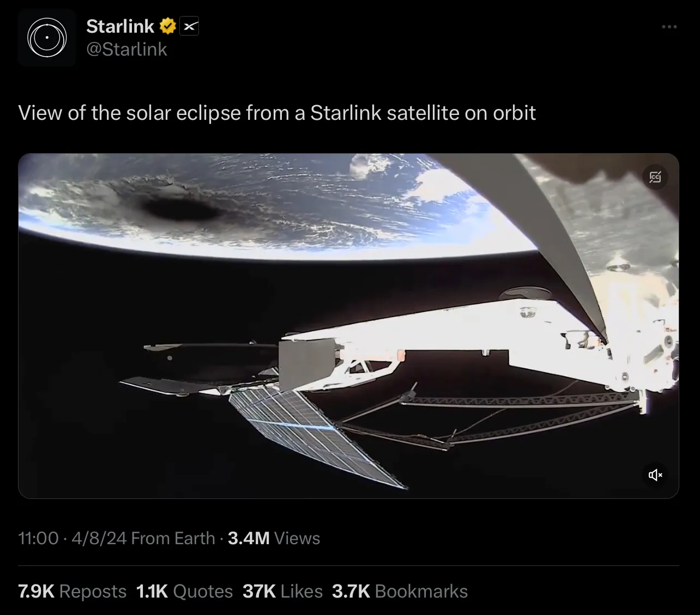View the 1.1K Quotes list

pyautogui.click(x=184, y=591)
